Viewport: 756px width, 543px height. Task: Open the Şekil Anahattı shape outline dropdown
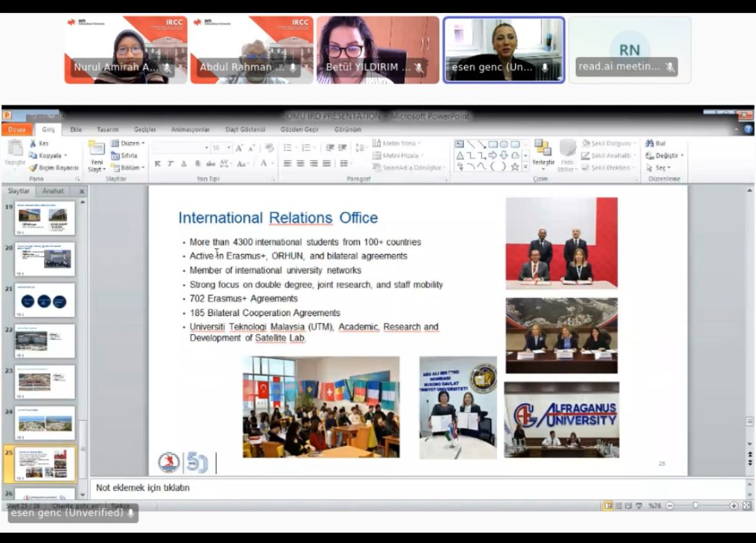tap(609, 155)
